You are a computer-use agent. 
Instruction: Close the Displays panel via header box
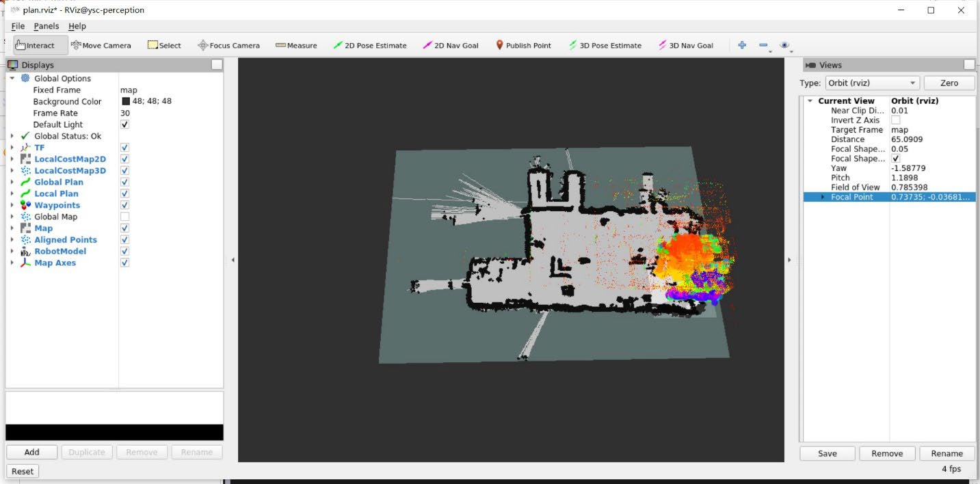click(217, 65)
